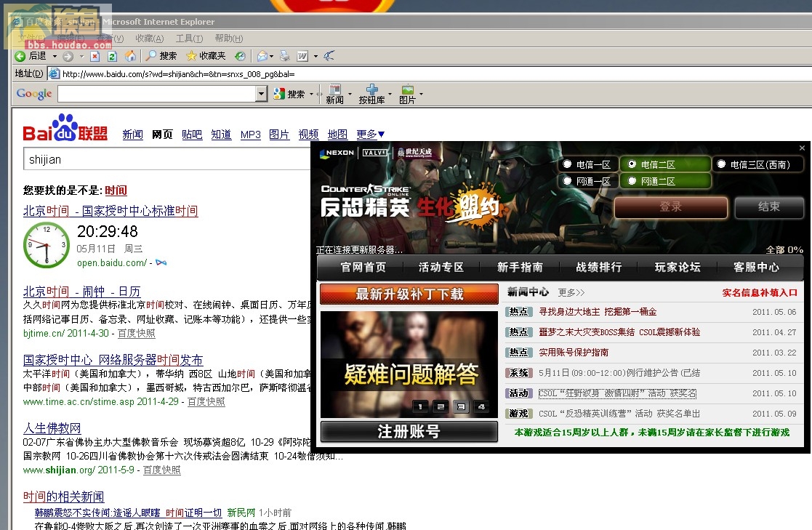Open the 收藏夹 favorites star
Screen dimensions: 812x530
tap(206, 56)
